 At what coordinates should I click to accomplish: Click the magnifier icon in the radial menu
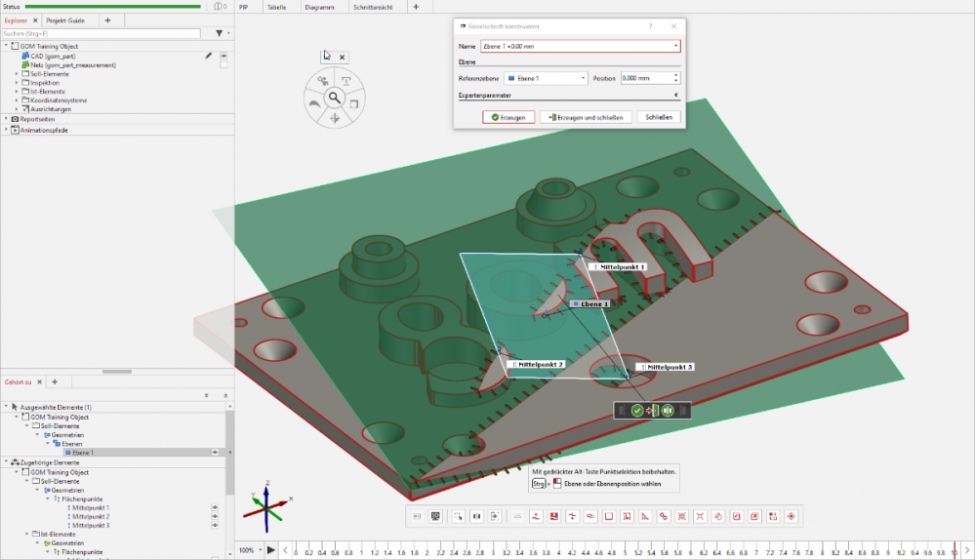click(x=335, y=98)
